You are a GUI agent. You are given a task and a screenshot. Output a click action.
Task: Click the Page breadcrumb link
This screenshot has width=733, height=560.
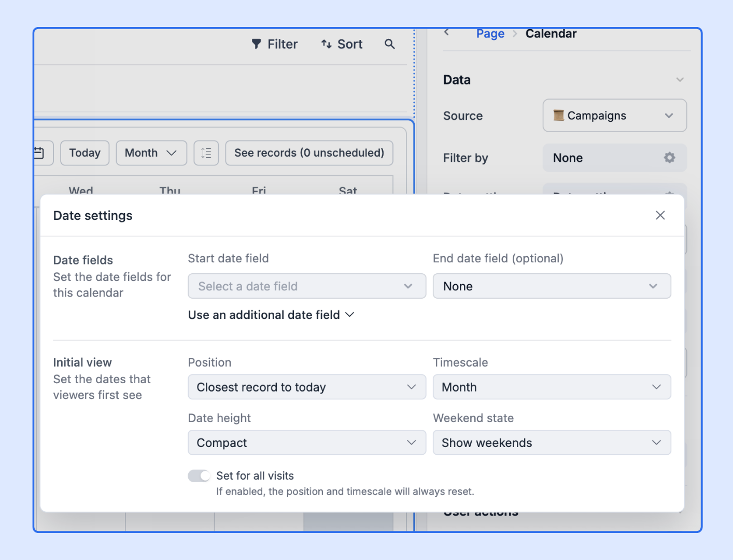point(490,34)
